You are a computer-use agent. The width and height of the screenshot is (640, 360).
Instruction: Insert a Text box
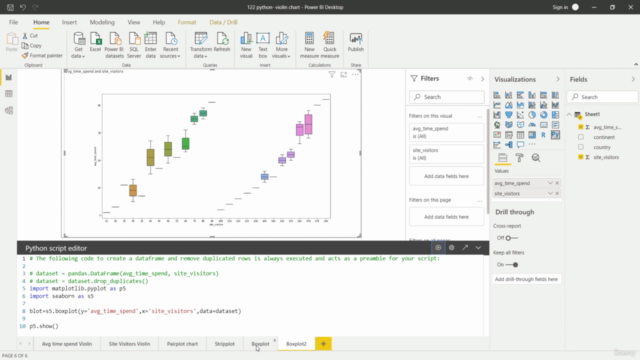[x=263, y=45]
